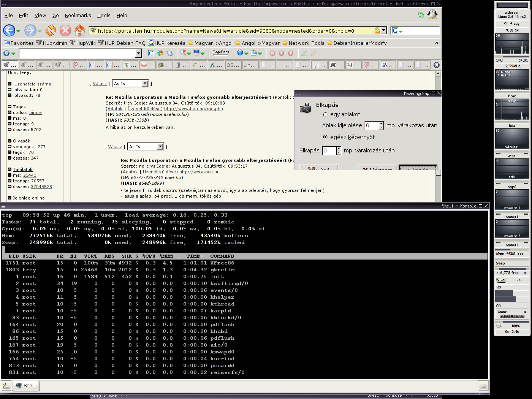Screen dimensions: 532x399
Task: Click the Tux penguin throbber icon
Action: [432, 15]
